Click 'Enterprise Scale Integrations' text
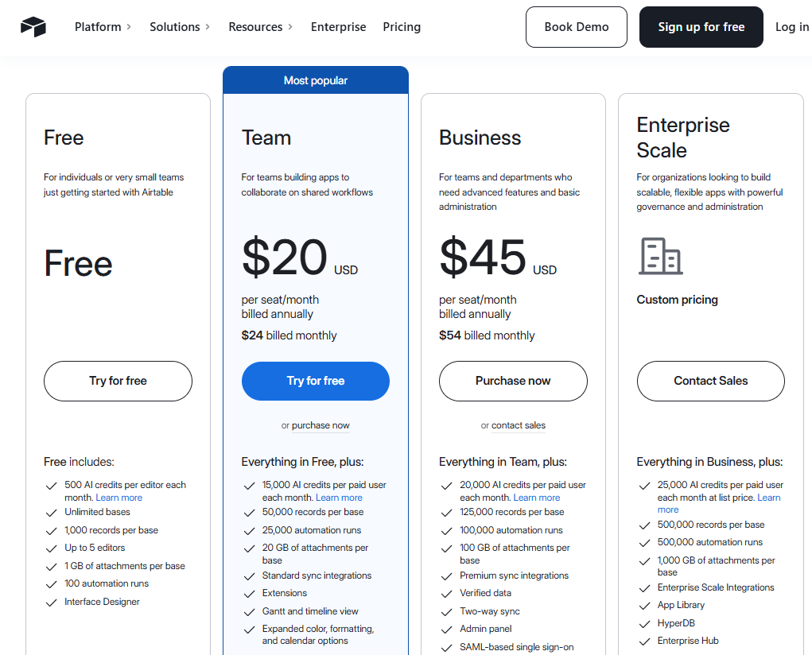This screenshot has height=655, width=812. tap(716, 587)
